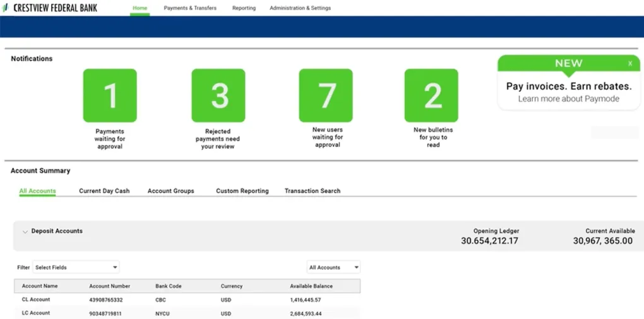
Task: Switch to the Account Groups tab
Action: 170,191
